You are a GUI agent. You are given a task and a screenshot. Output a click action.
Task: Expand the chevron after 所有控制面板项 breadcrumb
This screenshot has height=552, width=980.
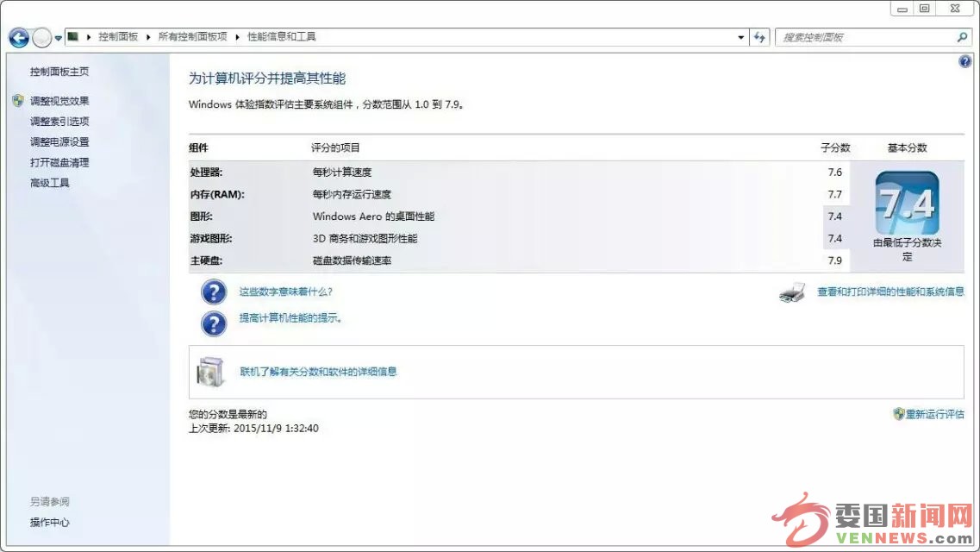click(238, 37)
